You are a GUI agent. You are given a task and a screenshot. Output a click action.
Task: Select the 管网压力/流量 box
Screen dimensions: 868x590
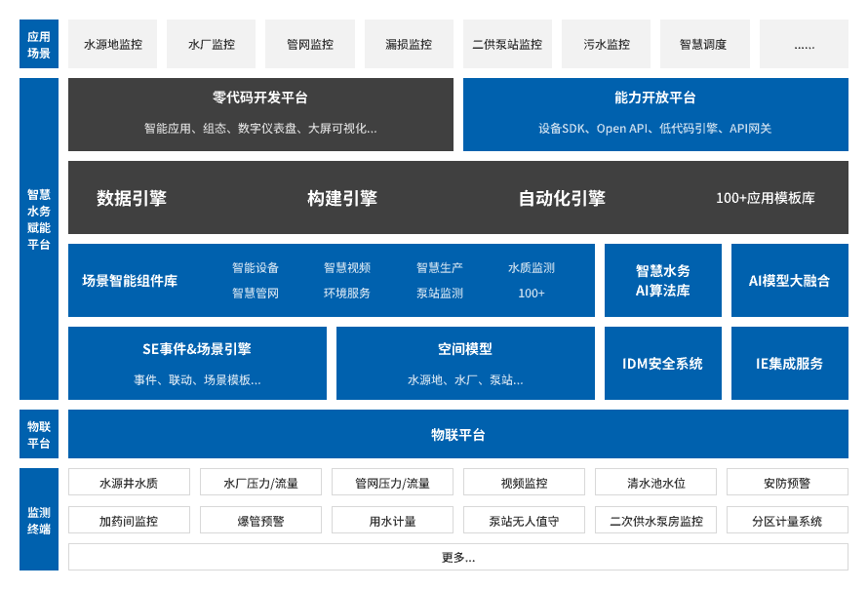(x=392, y=482)
